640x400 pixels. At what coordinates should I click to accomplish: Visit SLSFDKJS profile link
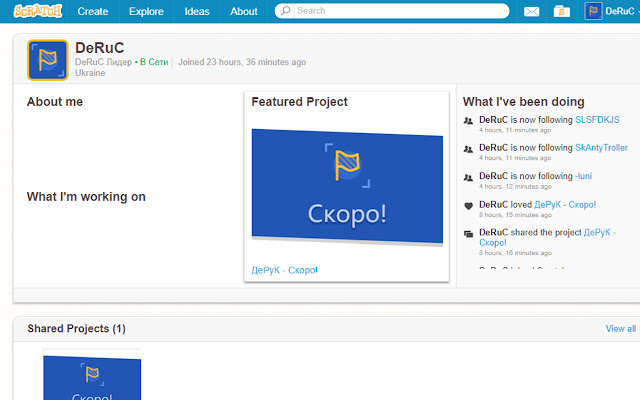(x=597, y=120)
